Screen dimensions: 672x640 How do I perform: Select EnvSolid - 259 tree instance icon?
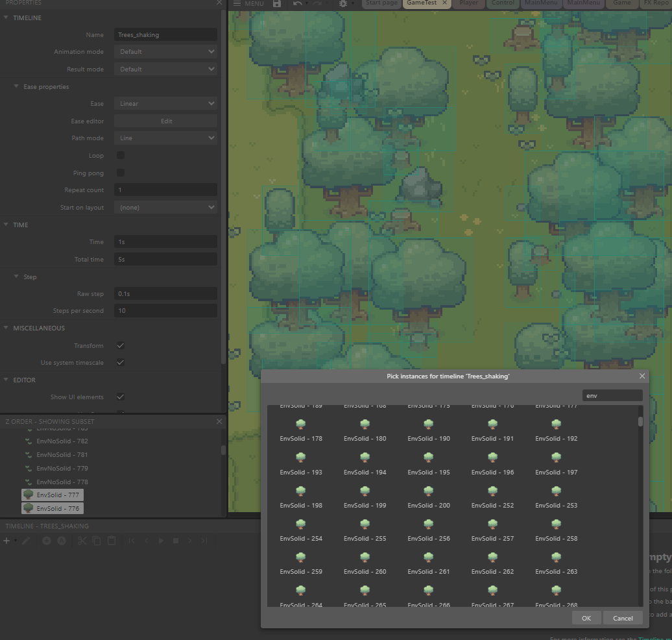tap(301, 557)
